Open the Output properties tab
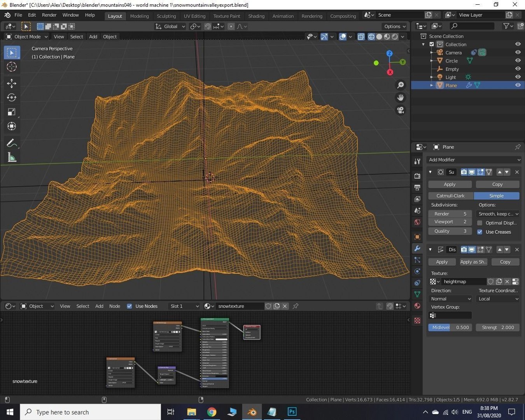This screenshot has width=525, height=420. [x=417, y=187]
